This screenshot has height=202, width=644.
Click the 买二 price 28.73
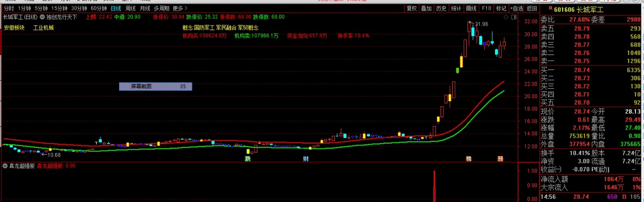[582, 78]
